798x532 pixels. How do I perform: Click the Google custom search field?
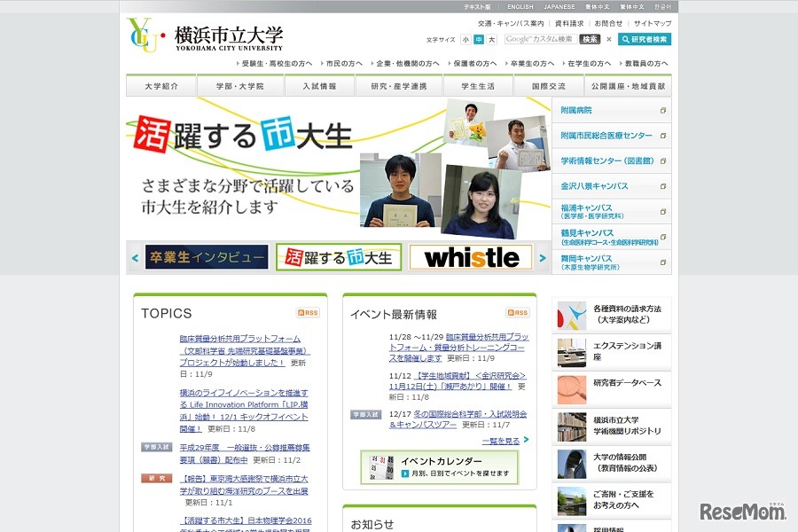(541, 39)
